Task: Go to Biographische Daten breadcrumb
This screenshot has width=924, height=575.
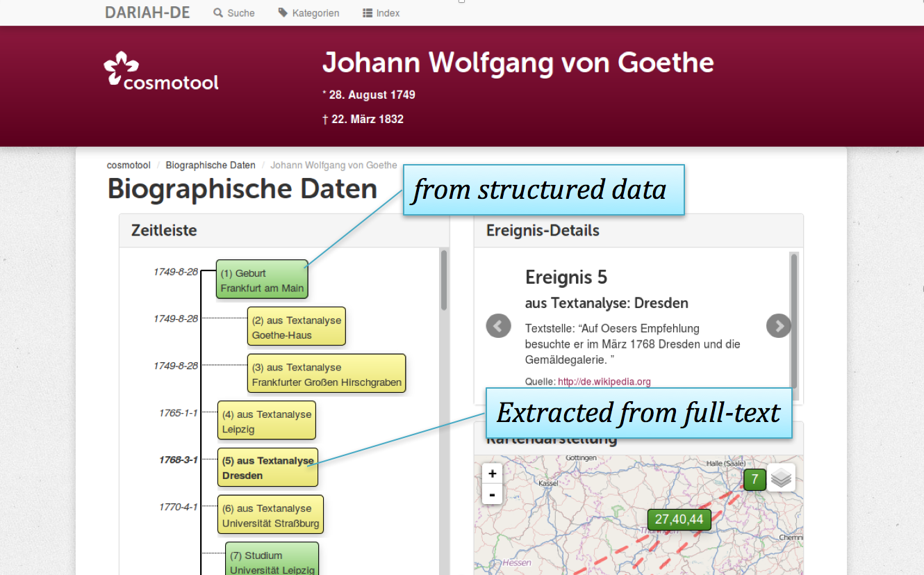Action: (211, 165)
